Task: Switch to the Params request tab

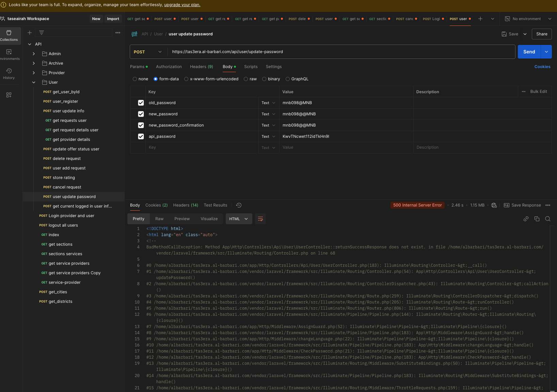Action: (x=139, y=67)
